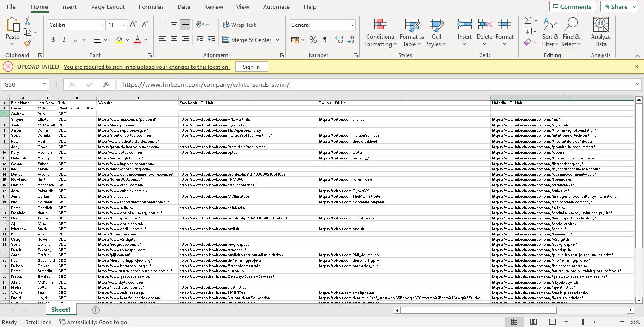Toggle Top Align

coord(163,25)
